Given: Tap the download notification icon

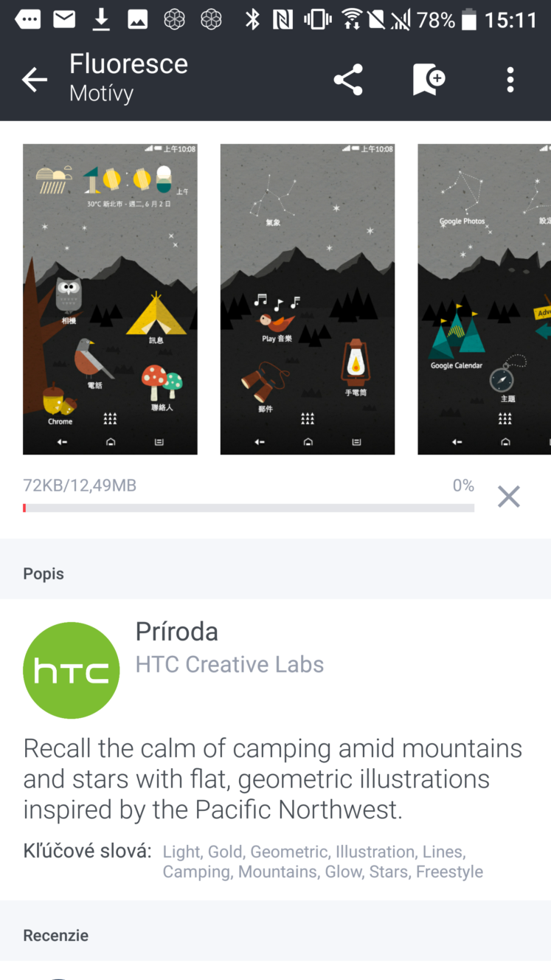Looking at the screenshot, I should 101,20.
